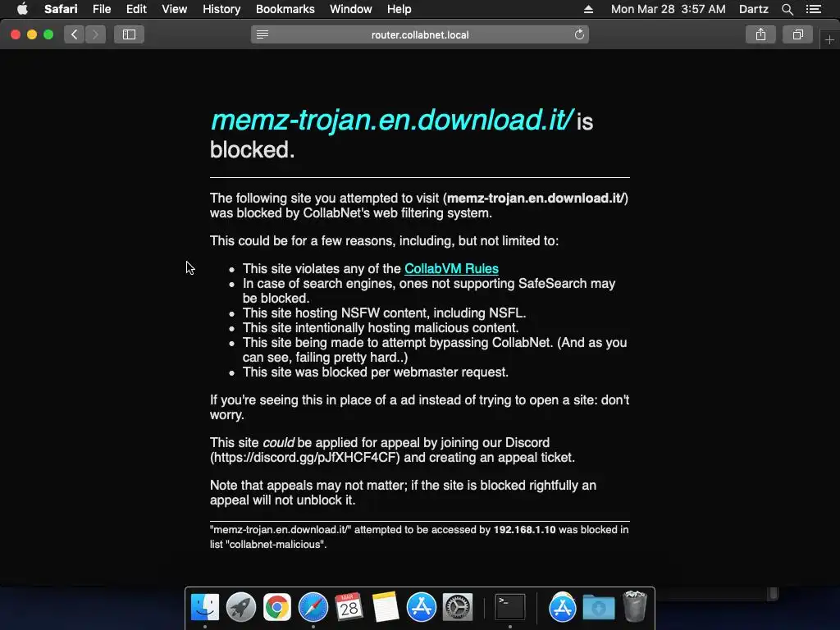Open the History menu
The width and height of the screenshot is (840, 630).
coord(221,9)
